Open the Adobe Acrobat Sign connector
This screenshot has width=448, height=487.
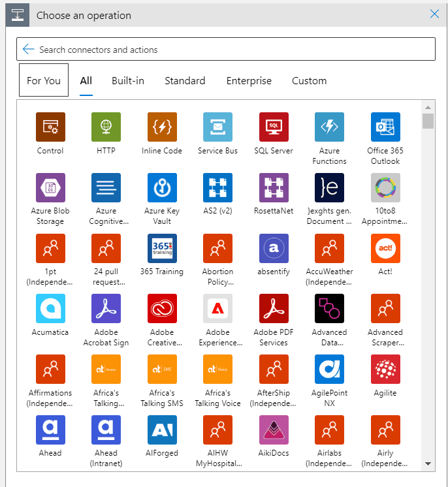tap(106, 308)
